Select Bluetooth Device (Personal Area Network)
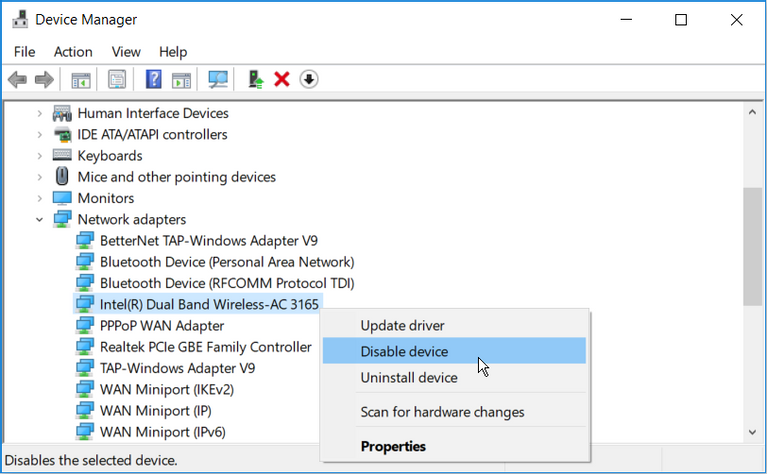Viewport: 767px width, 474px height. (x=226, y=262)
